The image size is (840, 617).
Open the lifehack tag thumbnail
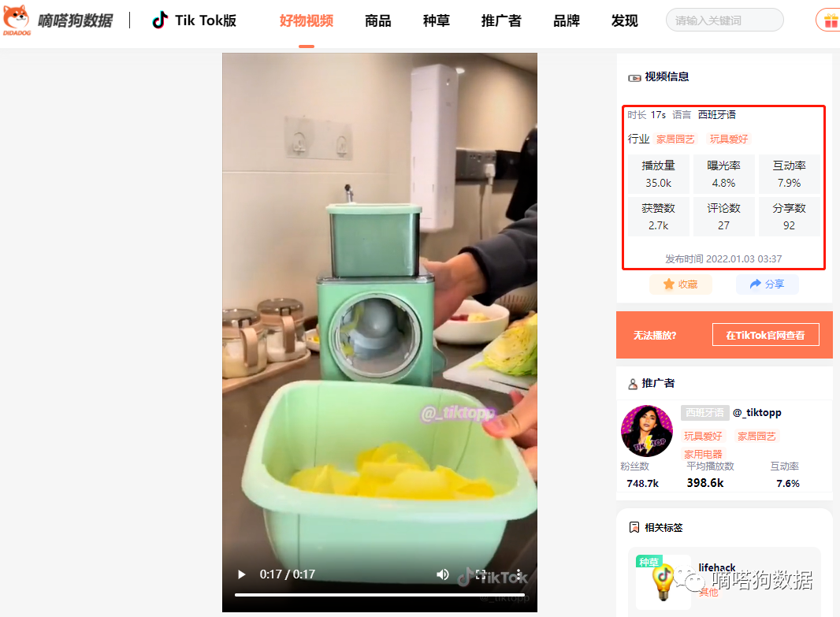663,582
